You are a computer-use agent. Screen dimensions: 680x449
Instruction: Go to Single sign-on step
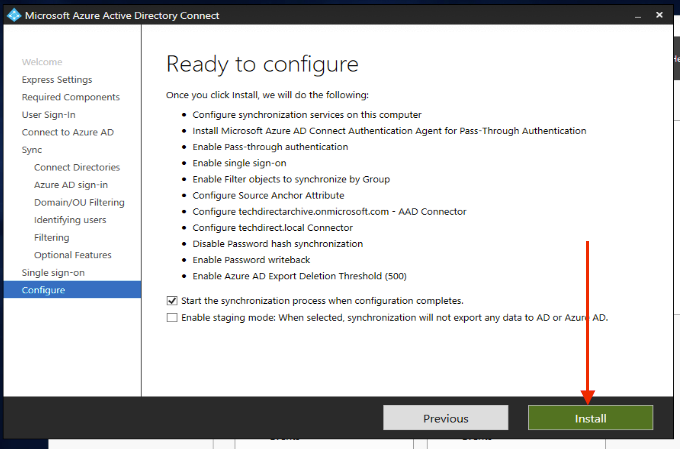(53, 273)
